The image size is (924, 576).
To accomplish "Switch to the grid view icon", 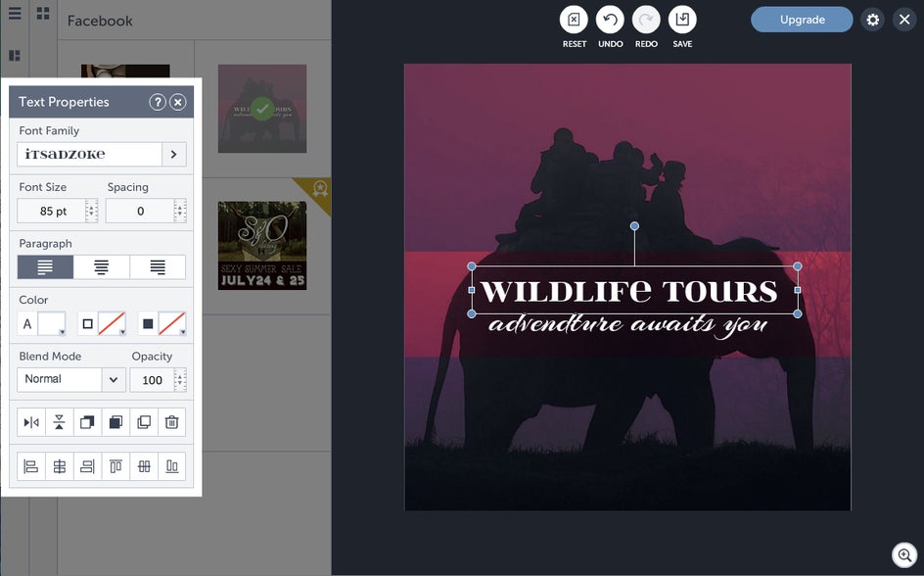I will 43,13.
